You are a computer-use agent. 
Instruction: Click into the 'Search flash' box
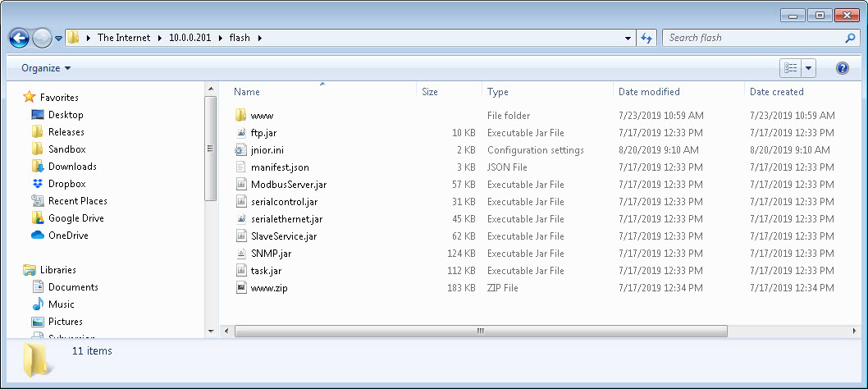tap(753, 38)
